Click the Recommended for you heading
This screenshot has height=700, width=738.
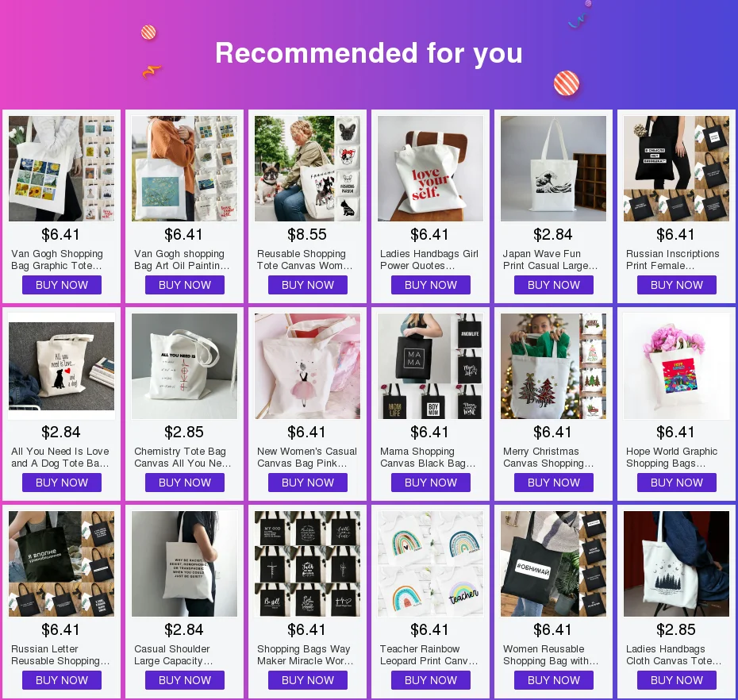(369, 52)
